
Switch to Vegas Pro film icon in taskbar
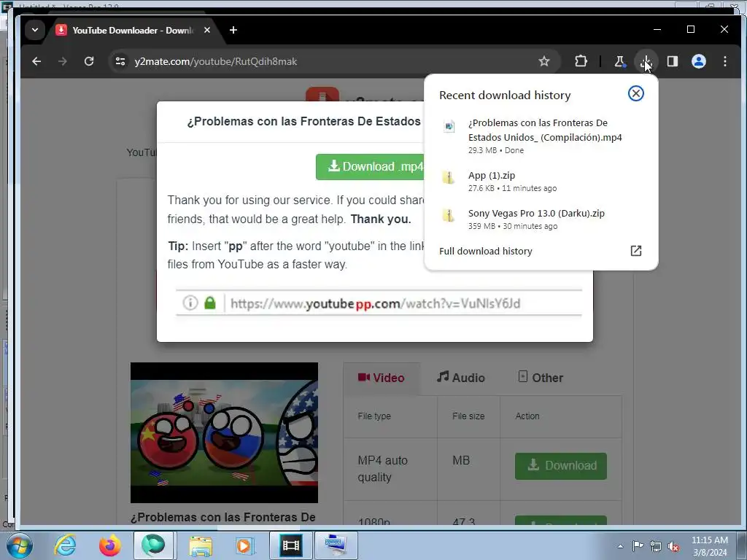pyautogui.click(x=290, y=545)
